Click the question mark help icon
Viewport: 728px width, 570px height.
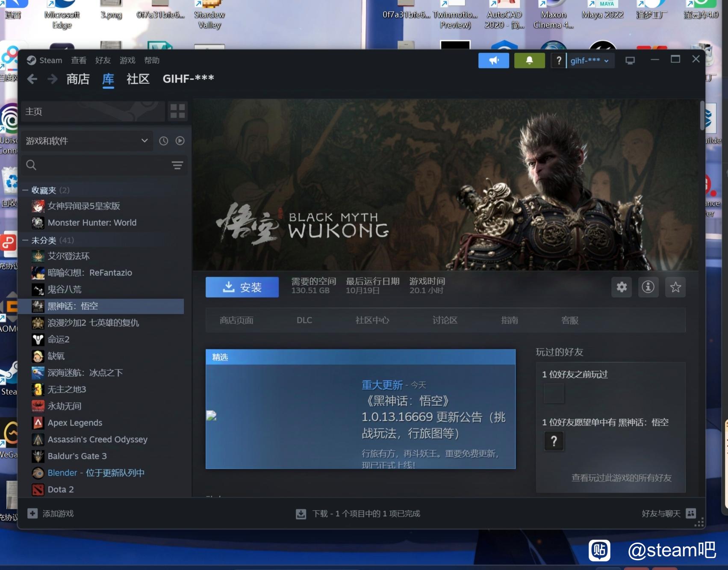(x=558, y=61)
